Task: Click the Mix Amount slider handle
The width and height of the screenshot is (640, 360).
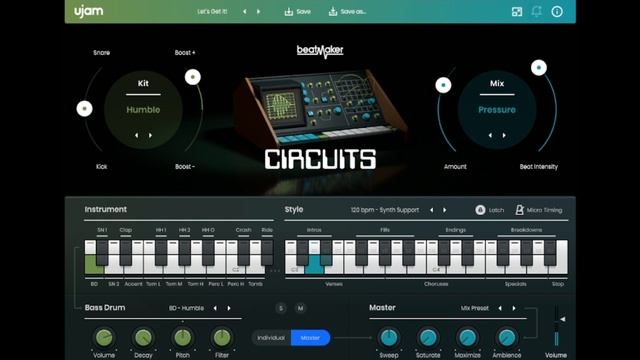Action: click(x=443, y=85)
